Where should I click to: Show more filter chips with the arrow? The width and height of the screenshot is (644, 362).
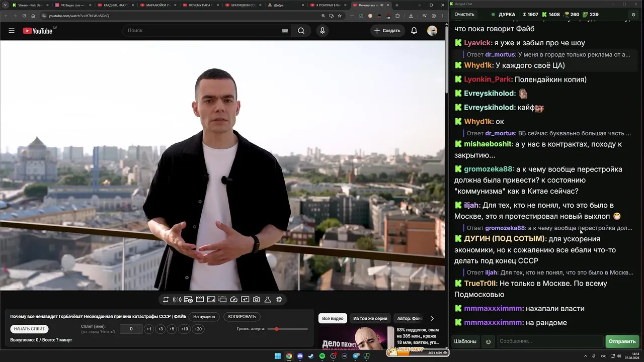[x=432, y=318]
